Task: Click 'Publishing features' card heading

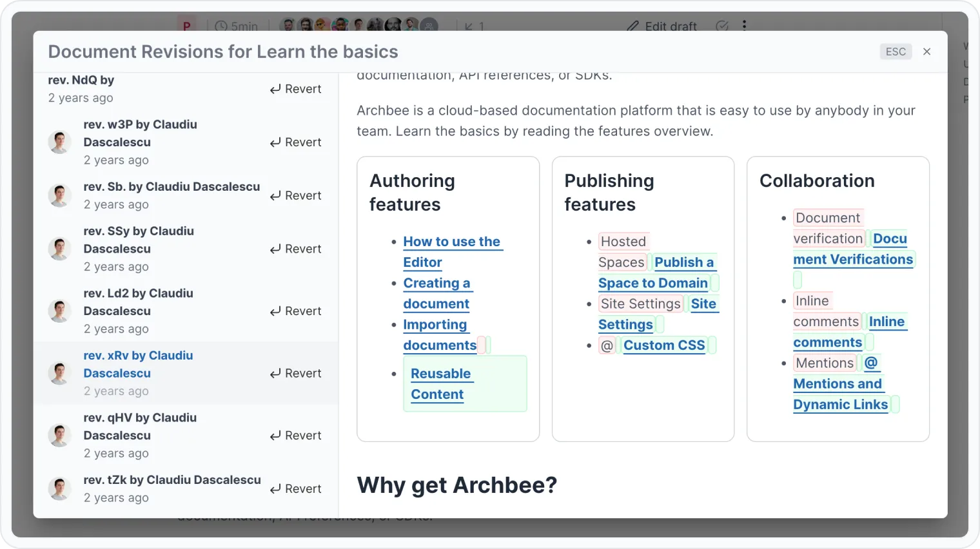Action: click(x=609, y=193)
